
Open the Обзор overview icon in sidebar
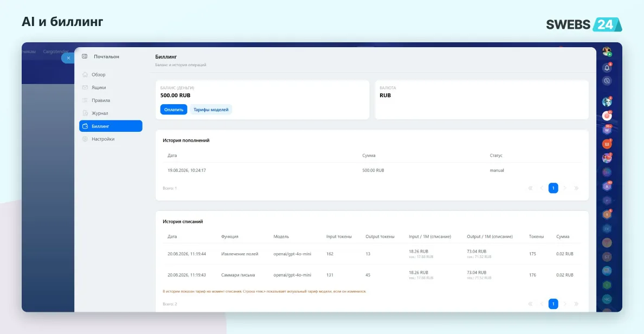coord(85,74)
